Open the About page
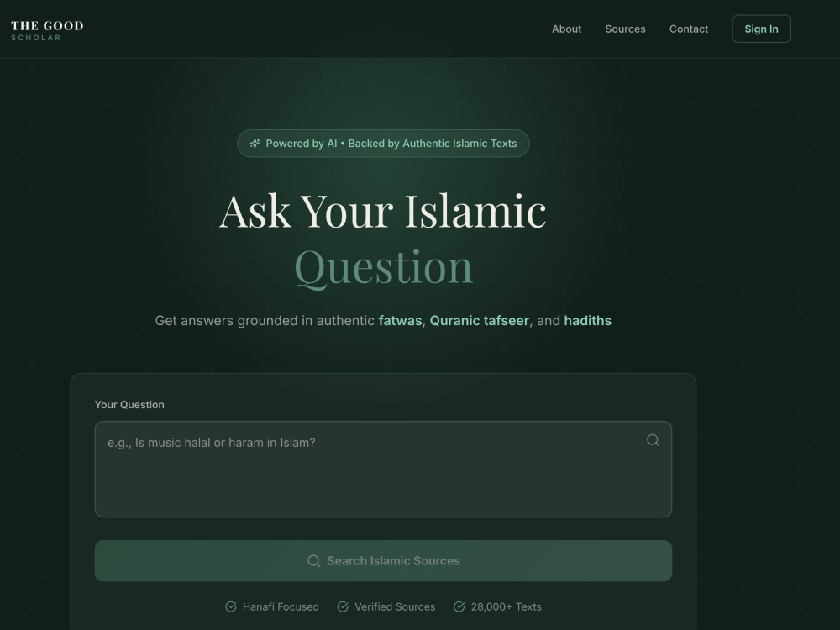The width and height of the screenshot is (840, 630). (x=566, y=29)
